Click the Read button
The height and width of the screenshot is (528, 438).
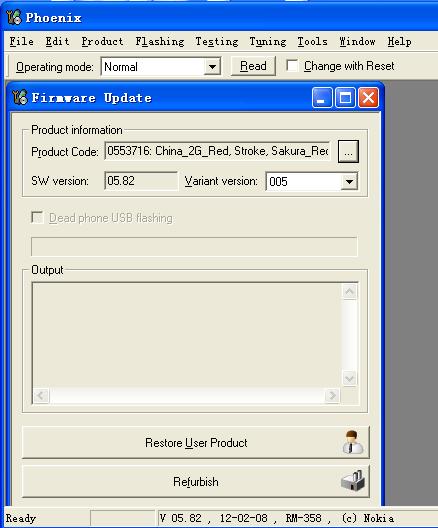pyautogui.click(x=253, y=66)
